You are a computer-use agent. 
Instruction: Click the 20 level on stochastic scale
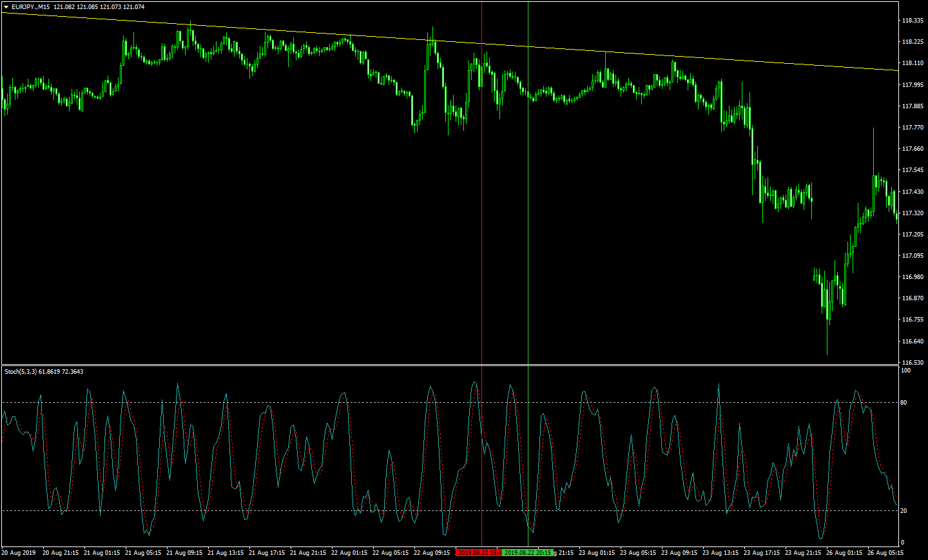tap(904, 511)
